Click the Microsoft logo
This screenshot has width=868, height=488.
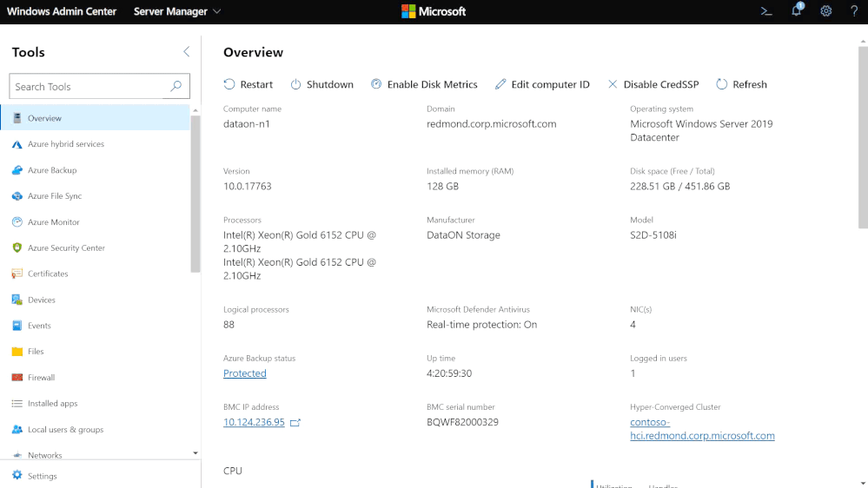tap(434, 11)
